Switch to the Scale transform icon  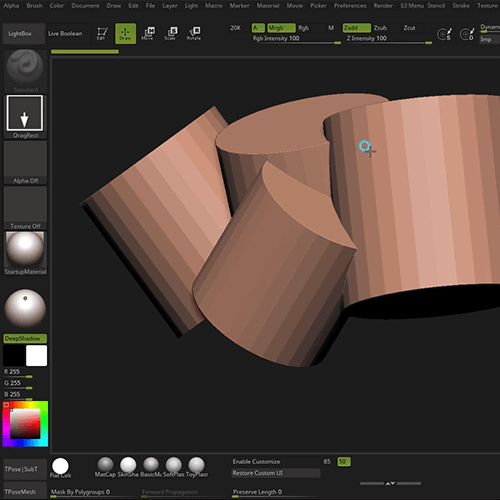170,34
